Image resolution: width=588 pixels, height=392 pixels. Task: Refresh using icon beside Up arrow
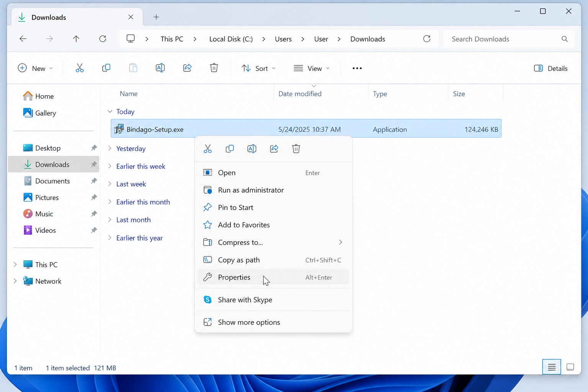103,39
